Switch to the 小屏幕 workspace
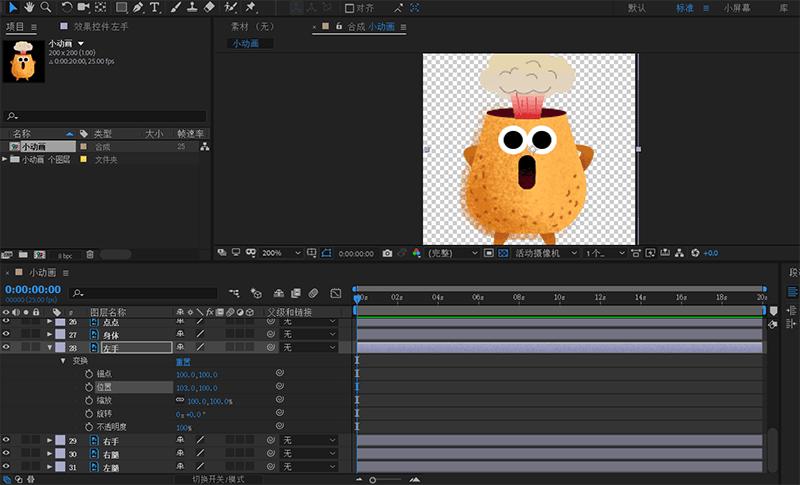This screenshot has width=800, height=485. click(x=738, y=8)
